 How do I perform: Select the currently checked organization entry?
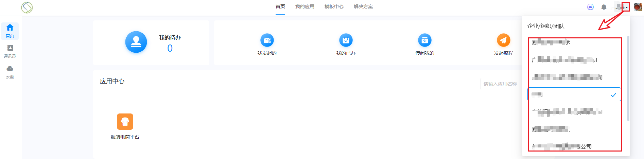[574, 94]
